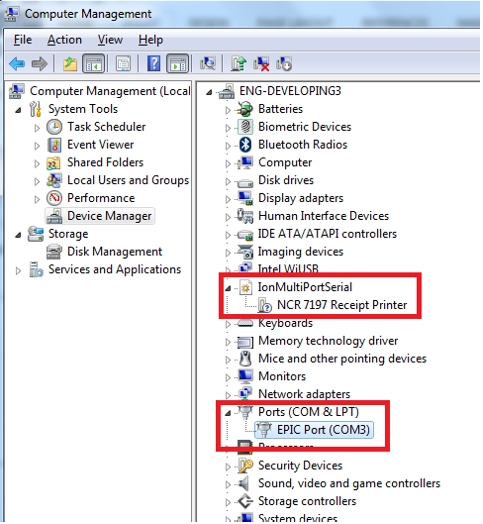Select Event Viewer in System Tools
Screen dimensions: 483x524
pyautogui.click(x=100, y=145)
